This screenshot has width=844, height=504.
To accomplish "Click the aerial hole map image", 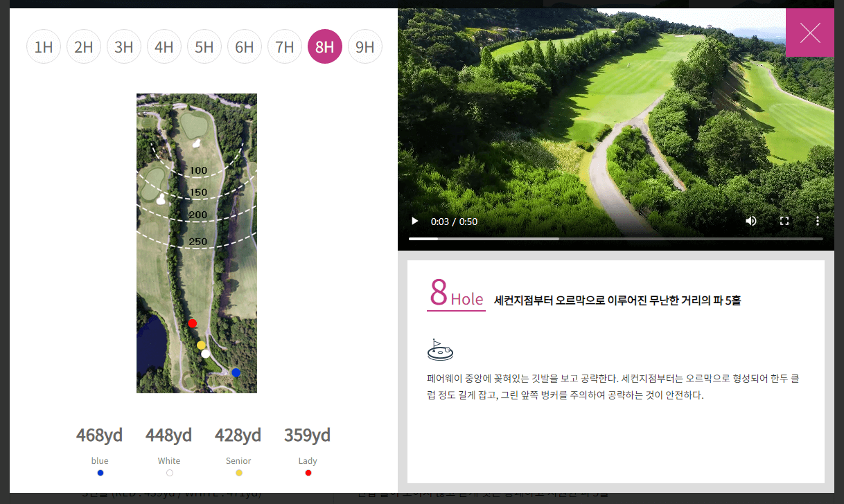I will coord(197,242).
